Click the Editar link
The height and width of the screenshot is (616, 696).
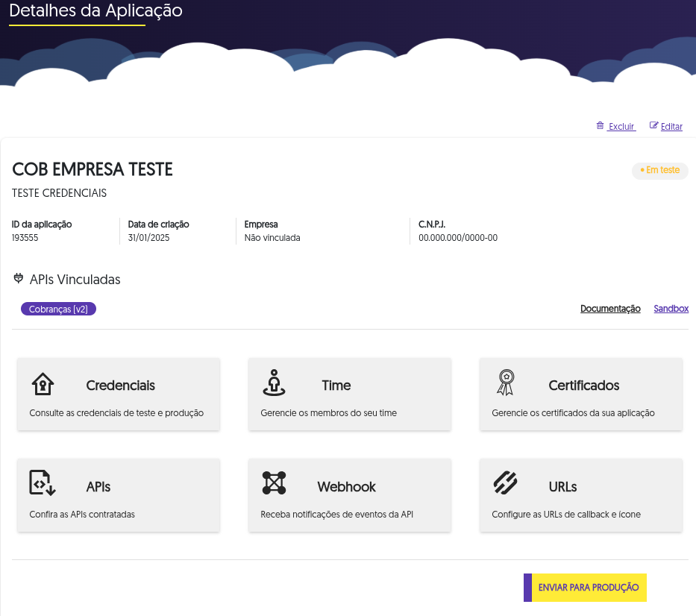click(671, 127)
